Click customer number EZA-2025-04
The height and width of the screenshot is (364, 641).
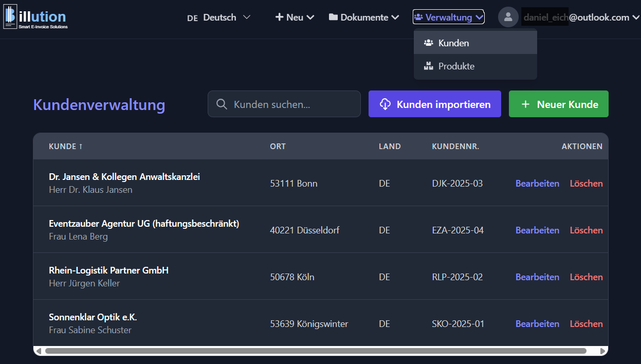point(458,230)
